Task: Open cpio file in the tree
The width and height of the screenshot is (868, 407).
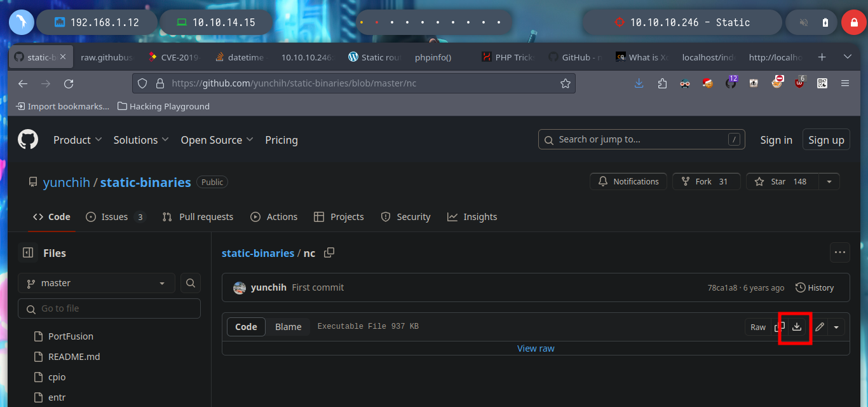Action: 57,377
